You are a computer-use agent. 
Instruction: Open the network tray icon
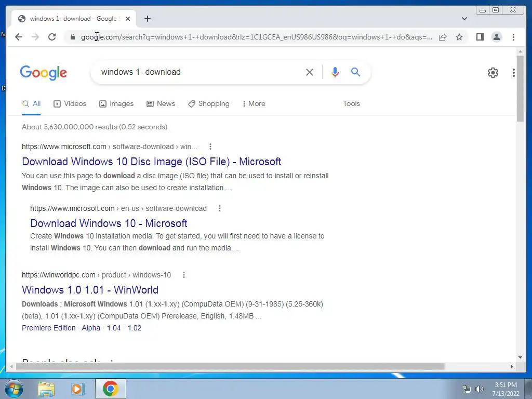[x=467, y=389]
